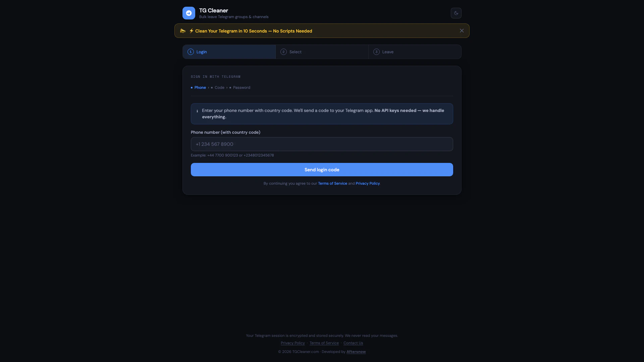The height and width of the screenshot is (362, 644).
Task: Click the step 1 circle number icon
Action: tap(191, 52)
